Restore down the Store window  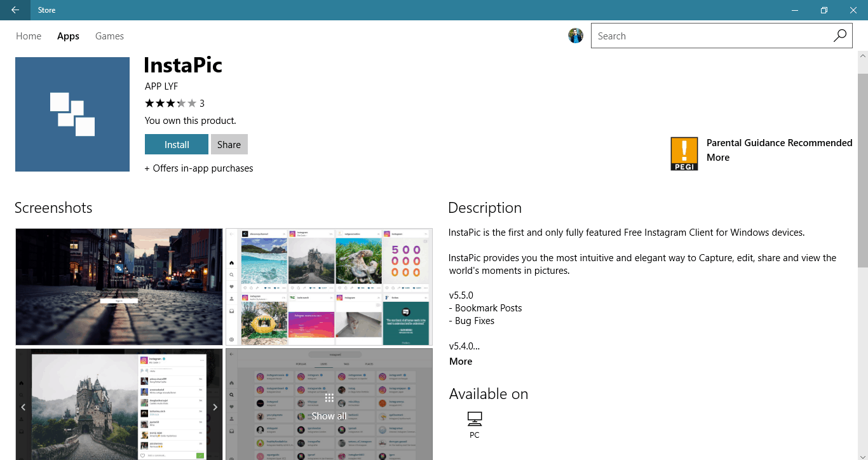coord(824,10)
